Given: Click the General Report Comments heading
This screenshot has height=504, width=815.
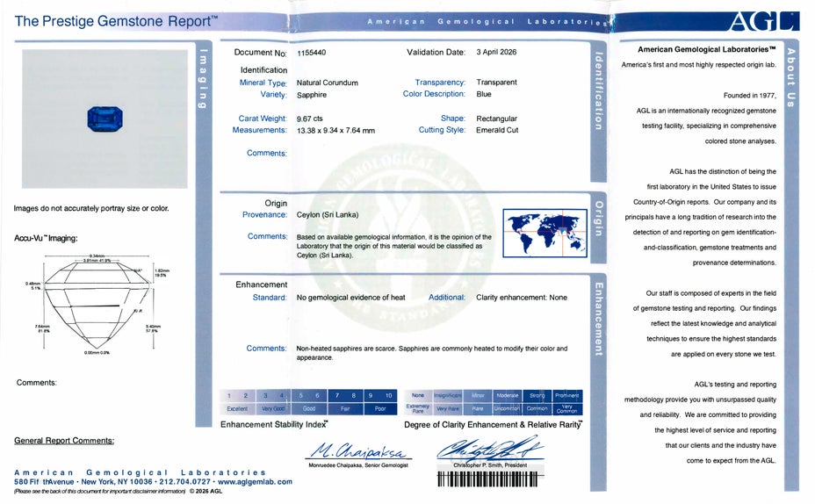Looking at the screenshot, I should pos(64,441).
